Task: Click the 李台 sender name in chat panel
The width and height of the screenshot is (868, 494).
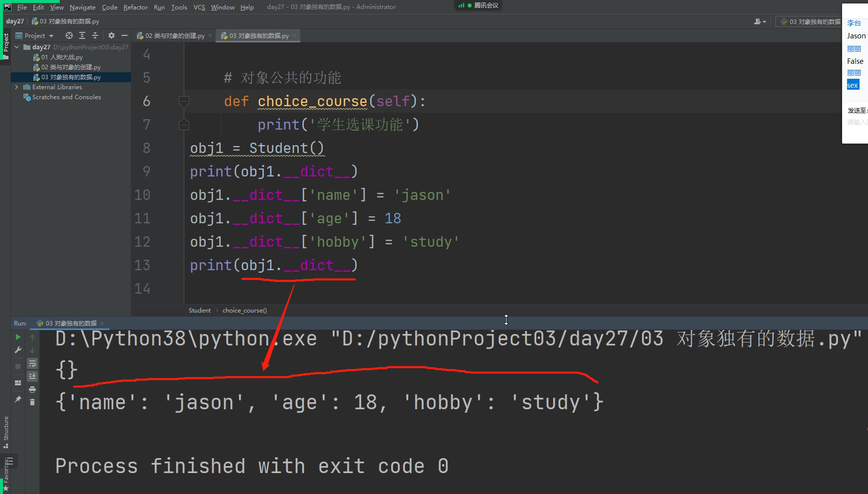Action: click(854, 23)
